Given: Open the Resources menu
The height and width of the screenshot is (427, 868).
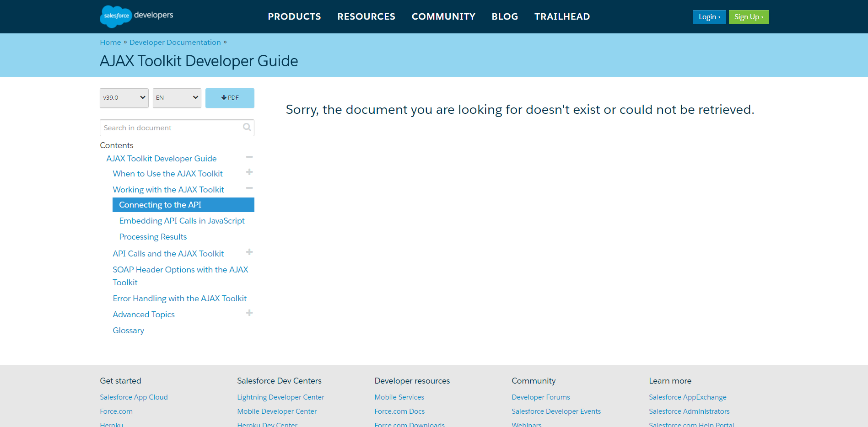Looking at the screenshot, I should pos(366,16).
